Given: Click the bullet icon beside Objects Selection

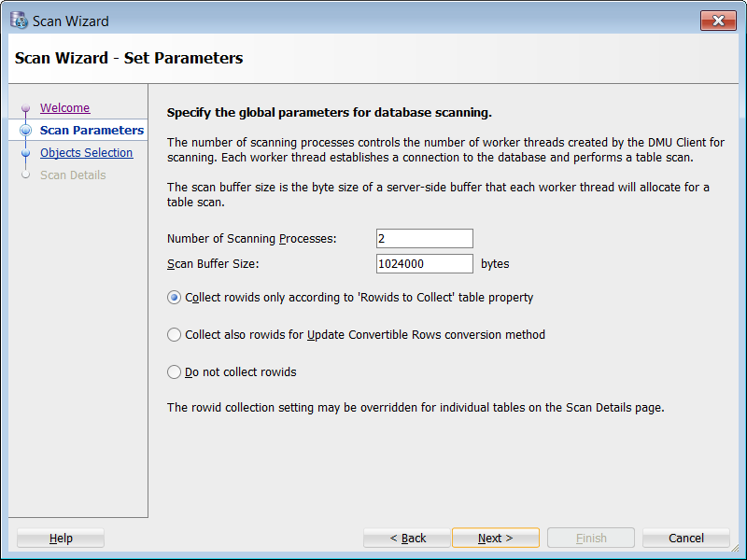Looking at the screenshot, I should tap(25, 153).
